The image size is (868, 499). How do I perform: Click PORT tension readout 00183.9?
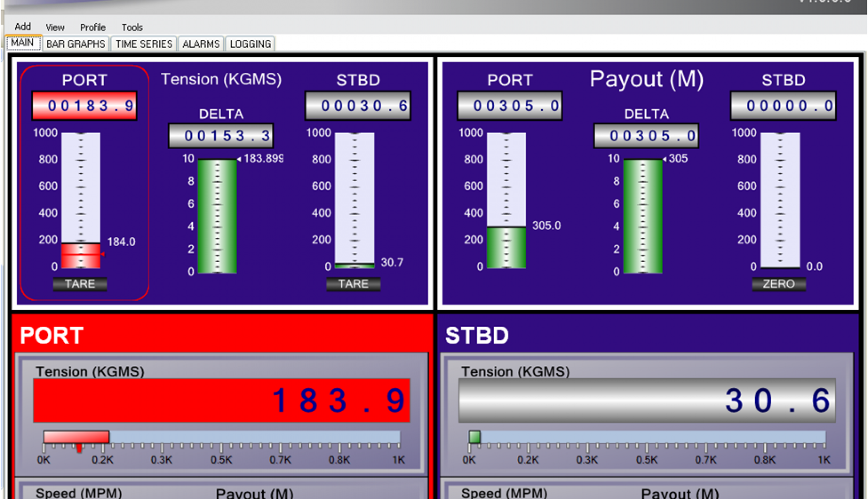(84, 106)
